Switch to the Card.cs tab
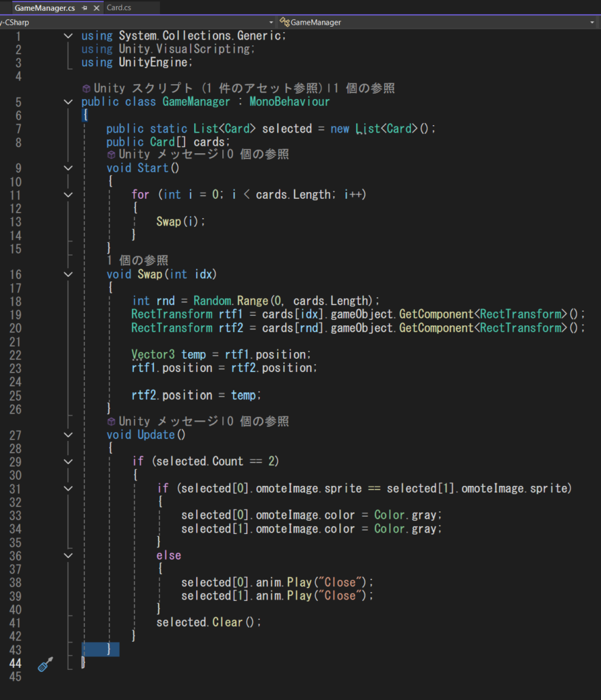 click(119, 8)
